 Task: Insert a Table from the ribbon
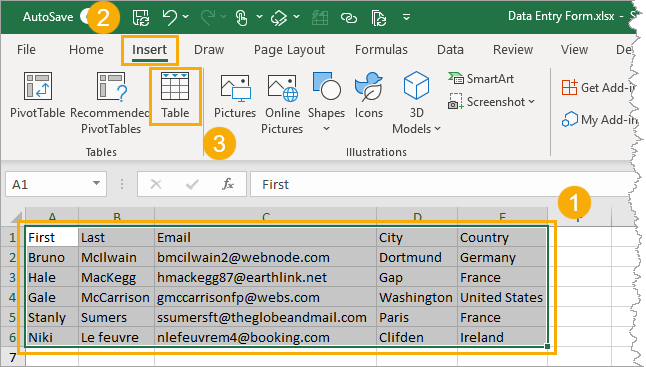tap(175, 96)
